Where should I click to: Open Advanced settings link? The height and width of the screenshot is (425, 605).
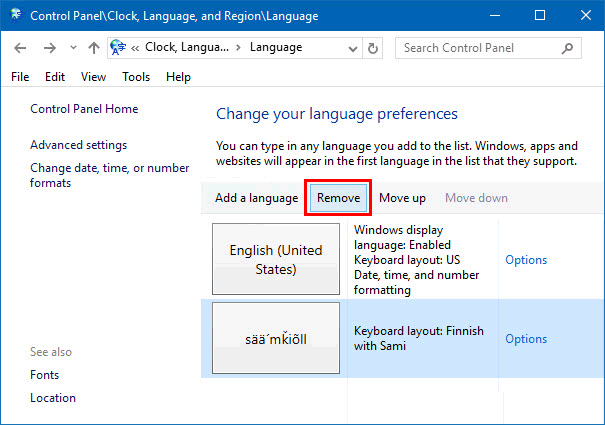tap(78, 145)
